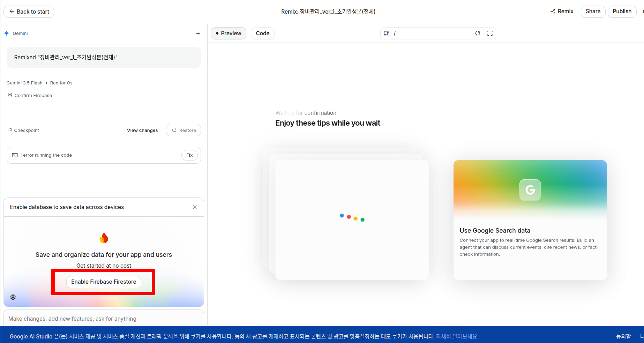
Task: Open View changes for the checkpoint
Action: click(x=142, y=130)
